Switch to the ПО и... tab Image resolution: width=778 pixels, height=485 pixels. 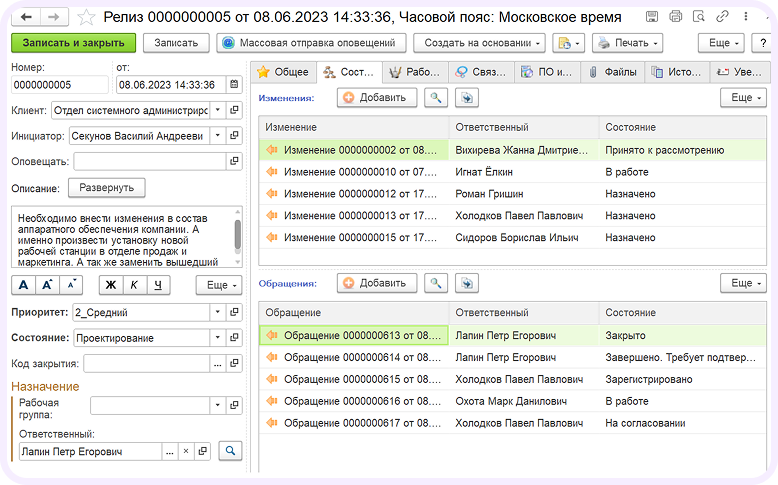[x=547, y=72]
